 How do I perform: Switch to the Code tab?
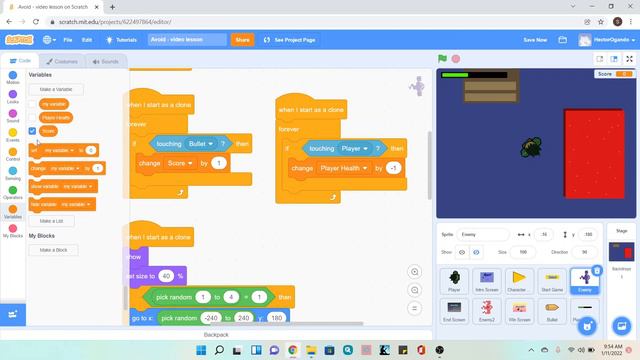[20, 61]
